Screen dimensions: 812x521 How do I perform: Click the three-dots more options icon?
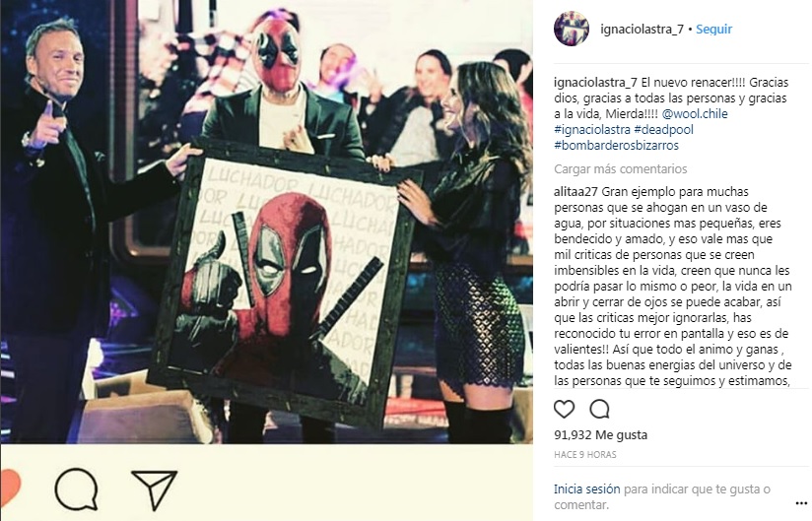(800, 503)
